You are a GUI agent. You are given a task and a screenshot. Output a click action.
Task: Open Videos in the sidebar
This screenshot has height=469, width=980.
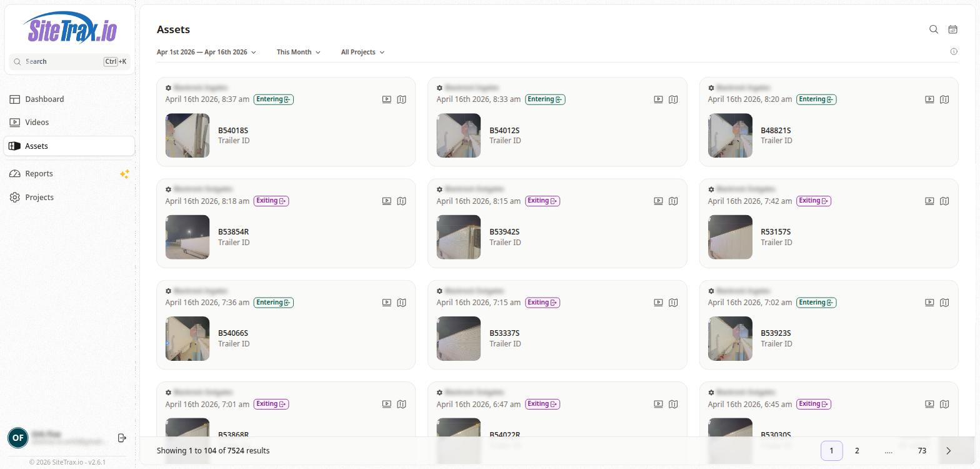69,123
